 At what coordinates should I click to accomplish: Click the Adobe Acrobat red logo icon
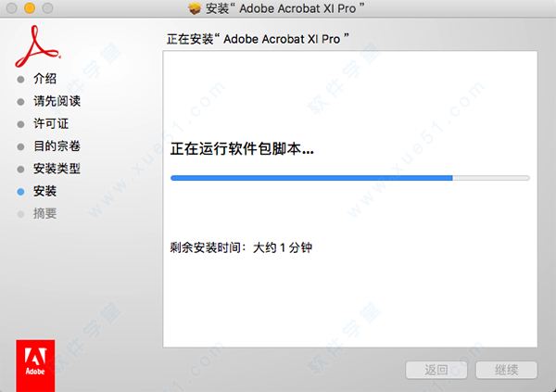(x=37, y=46)
